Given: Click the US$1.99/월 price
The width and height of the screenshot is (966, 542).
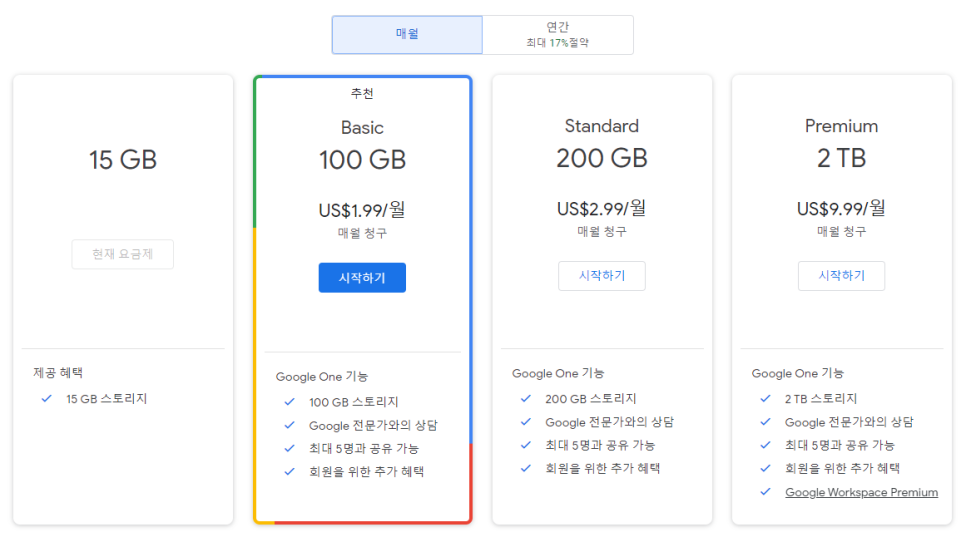Looking at the screenshot, I should tap(362, 209).
